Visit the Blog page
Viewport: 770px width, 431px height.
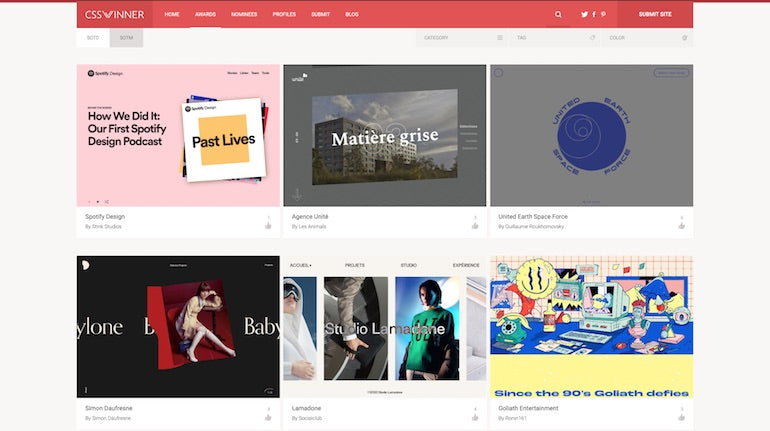pyautogui.click(x=352, y=15)
